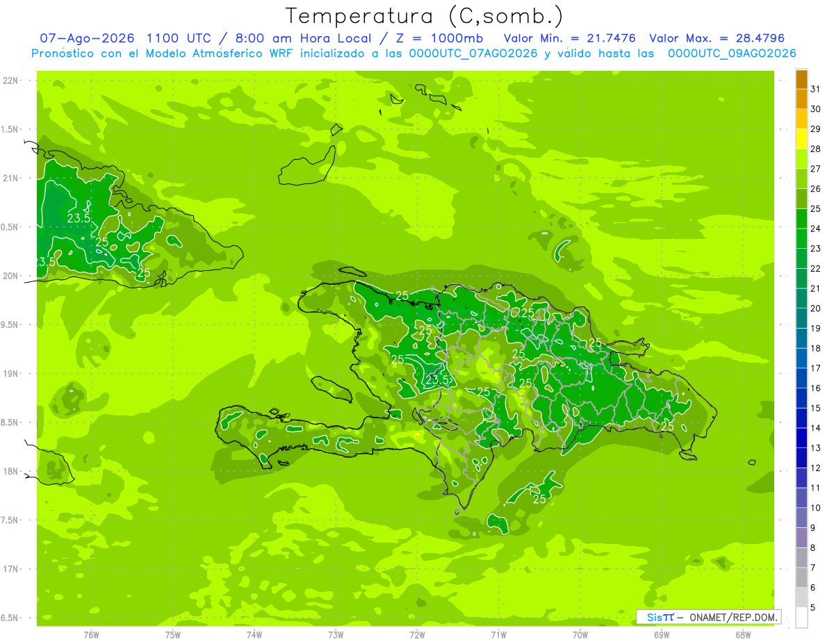Pick the orange swatch between 30 and 31
The image size is (834, 644).
coord(801,99)
